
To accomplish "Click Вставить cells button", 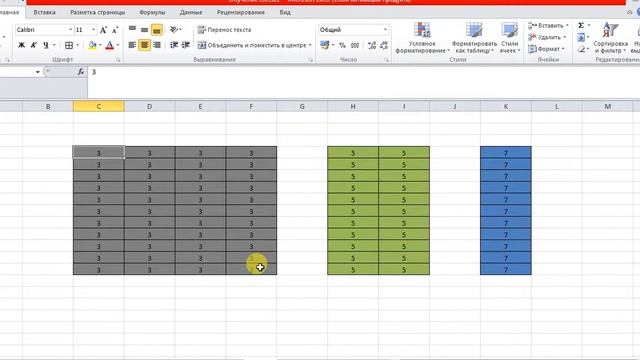I will [x=547, y=25].
